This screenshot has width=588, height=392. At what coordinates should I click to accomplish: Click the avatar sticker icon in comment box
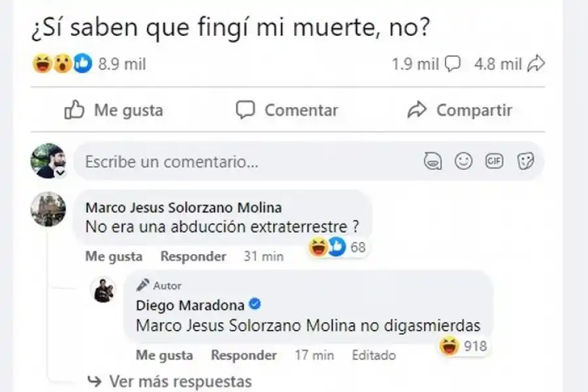433,161
